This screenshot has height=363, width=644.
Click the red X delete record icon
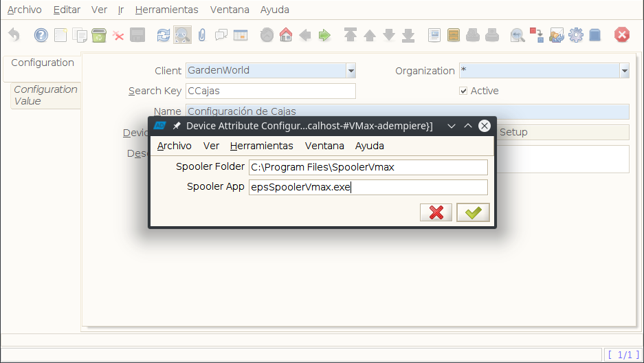coord(118,36)
